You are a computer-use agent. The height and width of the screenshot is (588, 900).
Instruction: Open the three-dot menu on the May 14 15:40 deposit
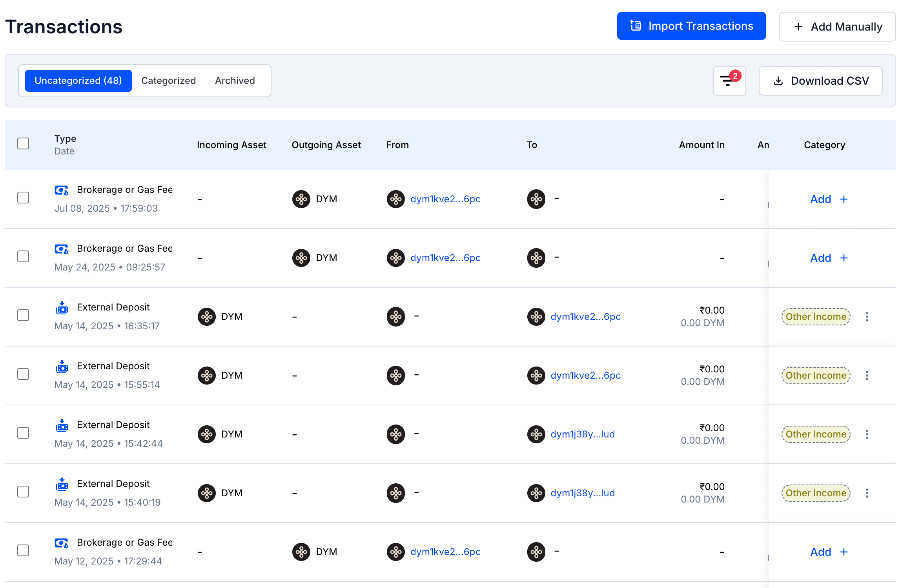867,493
